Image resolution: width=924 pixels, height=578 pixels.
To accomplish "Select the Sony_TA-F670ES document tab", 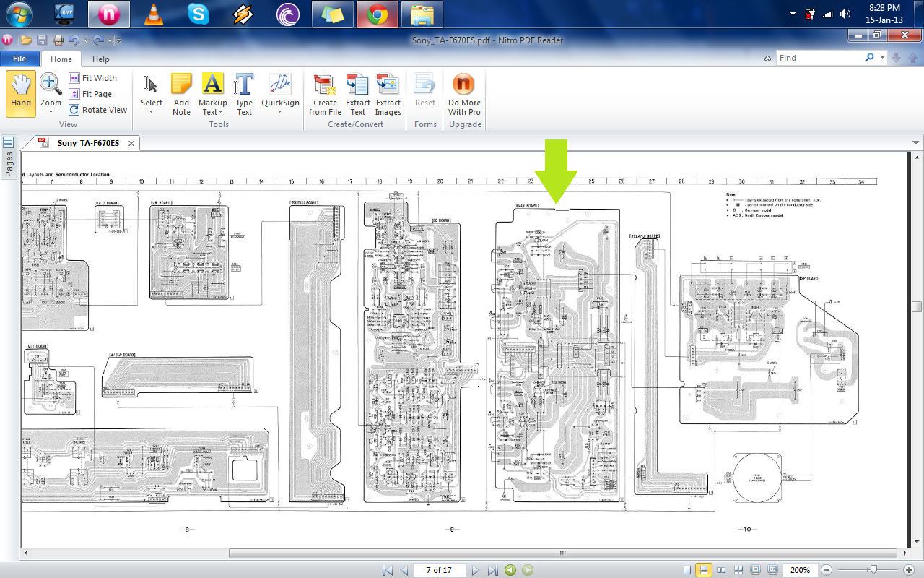I will click(x=87, y=143).
